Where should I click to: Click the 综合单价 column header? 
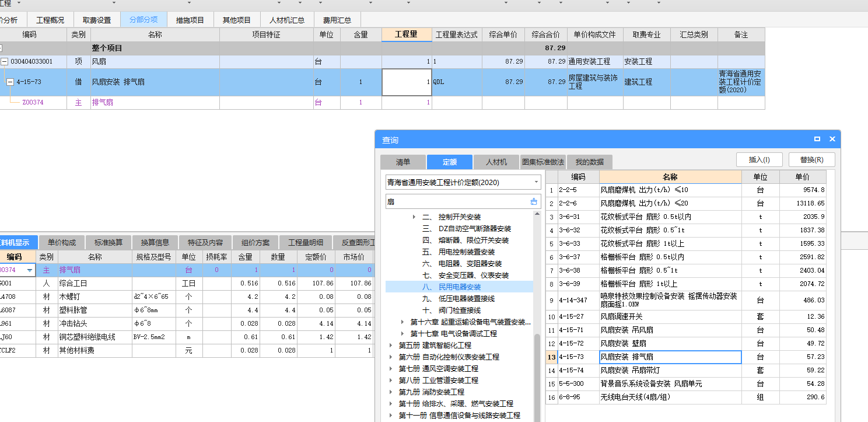503,35
